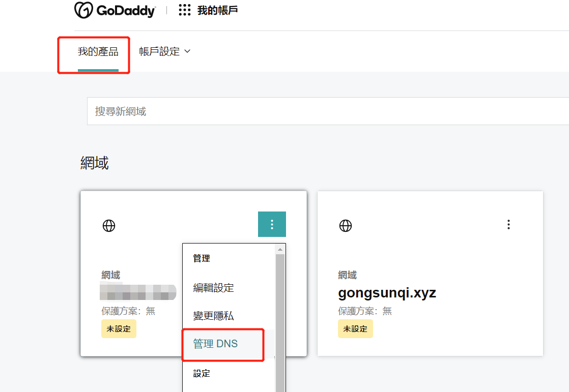Click the 我的帳戶 header label
The width and height of the screenshot is (569, 392).
click(x=217, y=10)
